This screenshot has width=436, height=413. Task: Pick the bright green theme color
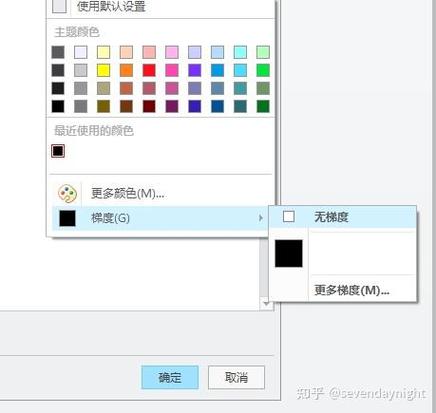pyautogui.click(x=263, y=70)
